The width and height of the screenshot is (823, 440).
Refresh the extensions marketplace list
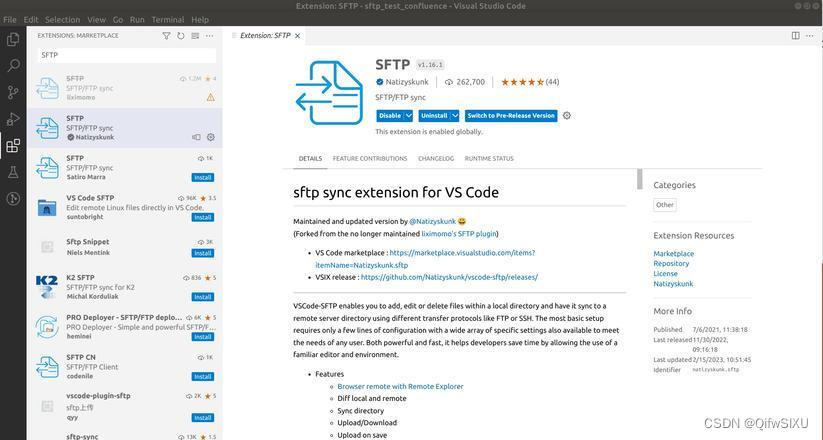(181, 36)
